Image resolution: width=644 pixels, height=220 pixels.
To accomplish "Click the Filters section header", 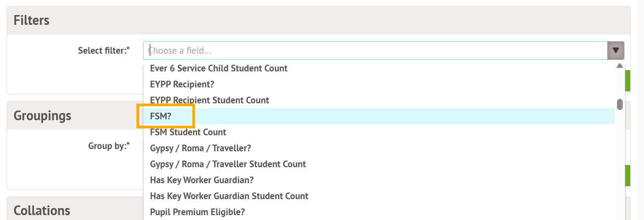I will 31,20.
